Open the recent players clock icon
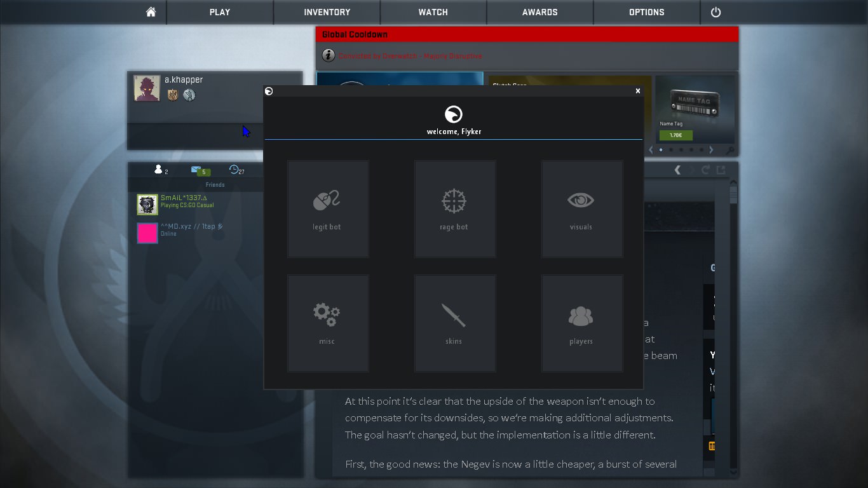The image size is (868, 488). (234, 169)
